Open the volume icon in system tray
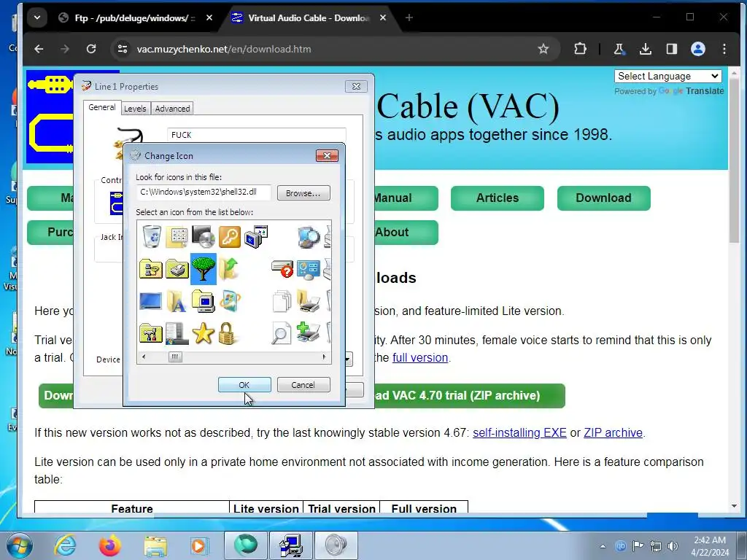 coord(673,546)
